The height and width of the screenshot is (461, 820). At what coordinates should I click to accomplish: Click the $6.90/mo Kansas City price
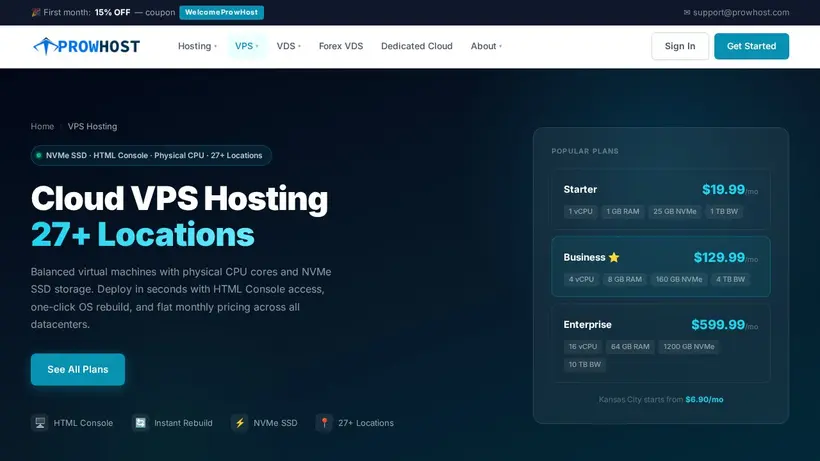click(x=704, y=399)
